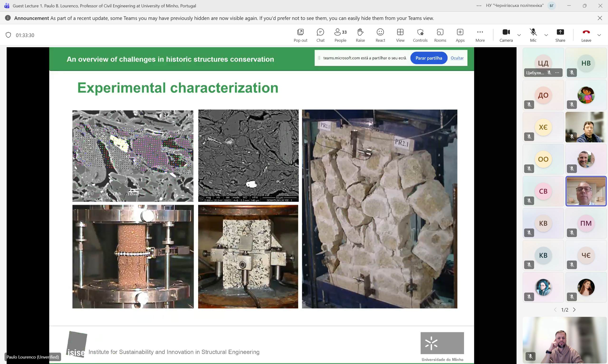Click the Ocultar link

point(457,58)
